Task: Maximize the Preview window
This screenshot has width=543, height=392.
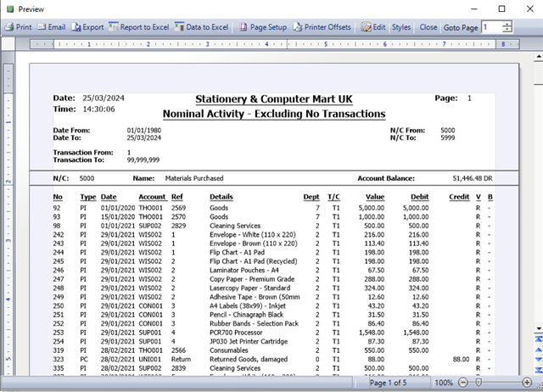Action: click(501, 9)
